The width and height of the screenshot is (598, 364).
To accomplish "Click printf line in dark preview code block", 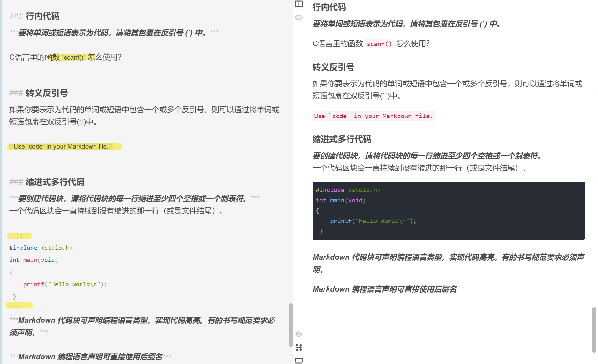I will [x=373, y=221].
